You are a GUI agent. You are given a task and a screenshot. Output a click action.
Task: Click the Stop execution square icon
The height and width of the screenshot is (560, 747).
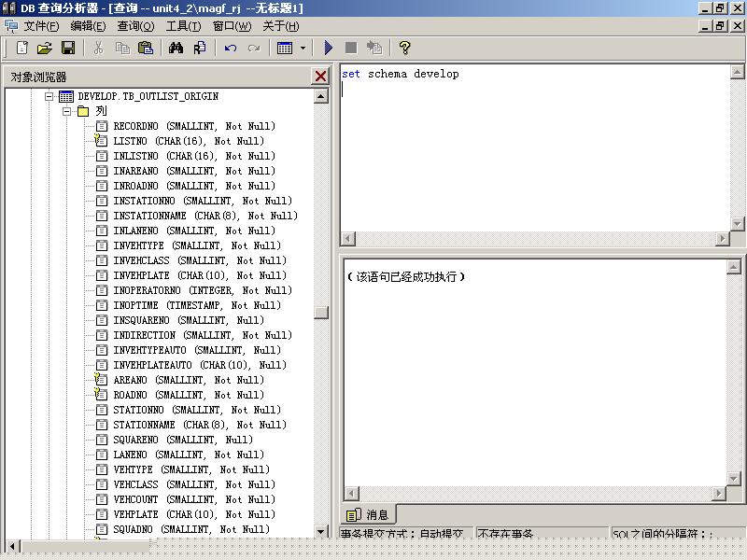[x=351, y=48]
